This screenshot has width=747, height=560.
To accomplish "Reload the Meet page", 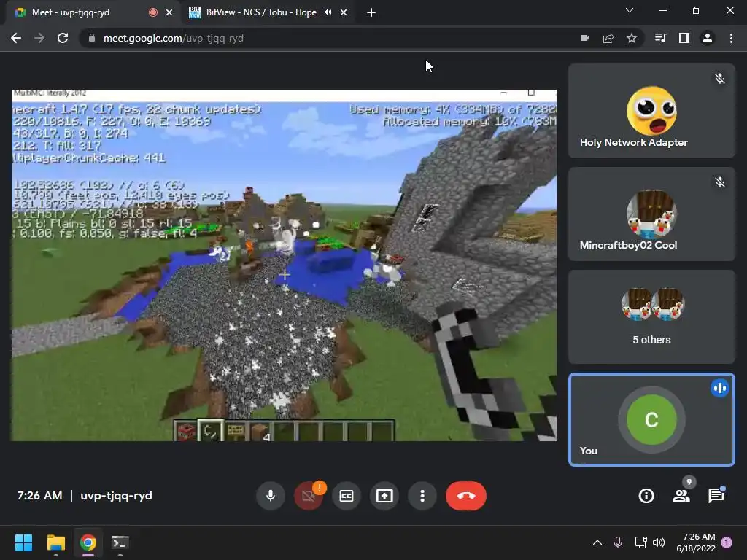I will click(63, 38).
